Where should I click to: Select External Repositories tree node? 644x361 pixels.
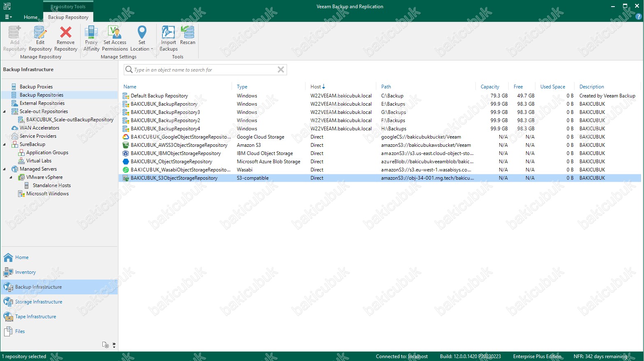[42, 103]
